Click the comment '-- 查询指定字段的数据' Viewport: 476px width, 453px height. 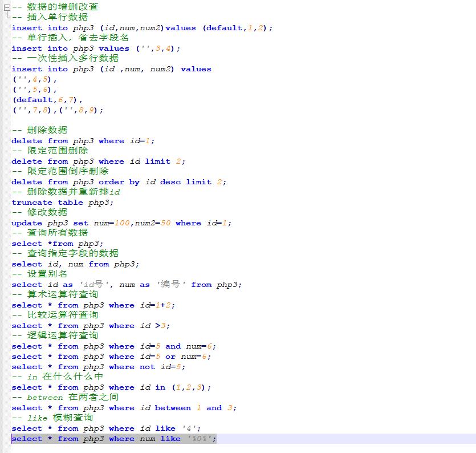(x=65, y=253)
